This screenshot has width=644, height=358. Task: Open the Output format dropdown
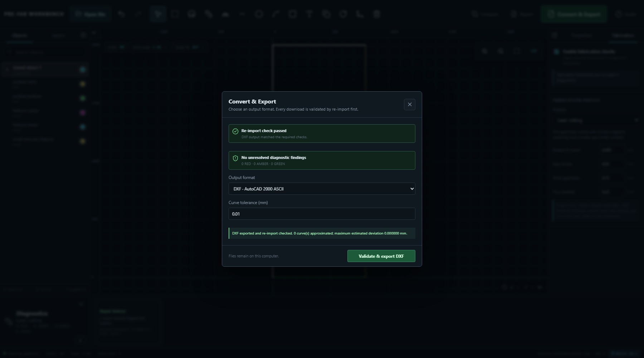pyautogui.click(x=322, y=189)
